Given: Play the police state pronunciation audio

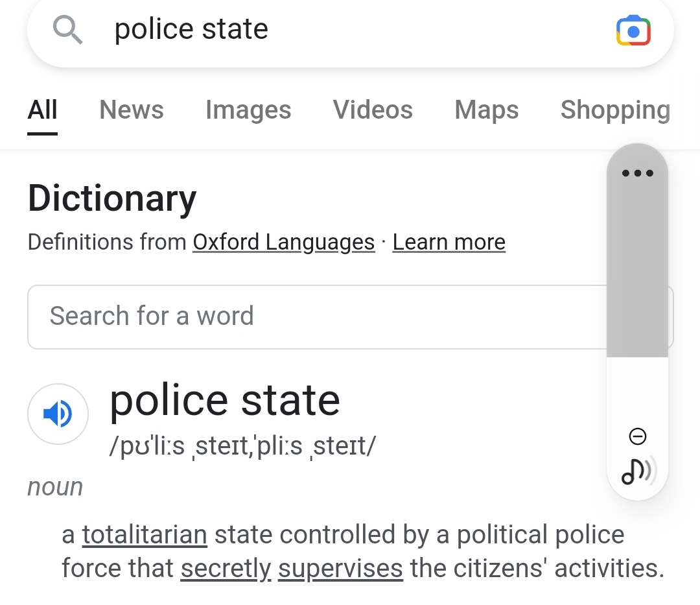Looking at the screenshot, I should [58, 414].
